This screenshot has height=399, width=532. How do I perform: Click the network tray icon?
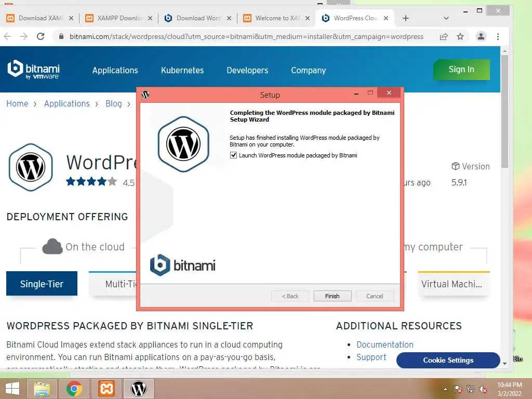[471, 389]
